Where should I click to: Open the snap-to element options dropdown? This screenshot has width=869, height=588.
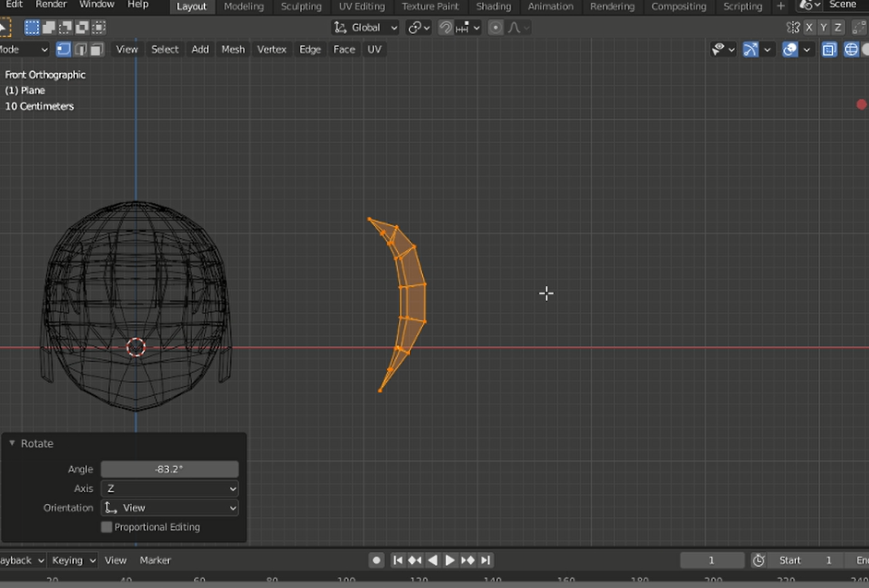pos(468,27)
